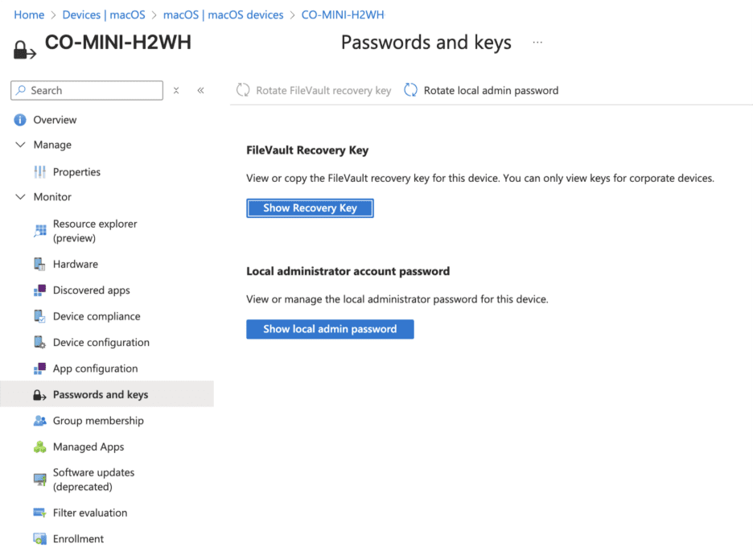Click the Group membership people icon
This screenshot has width=753, height=560.
click(x=39, y=421)
